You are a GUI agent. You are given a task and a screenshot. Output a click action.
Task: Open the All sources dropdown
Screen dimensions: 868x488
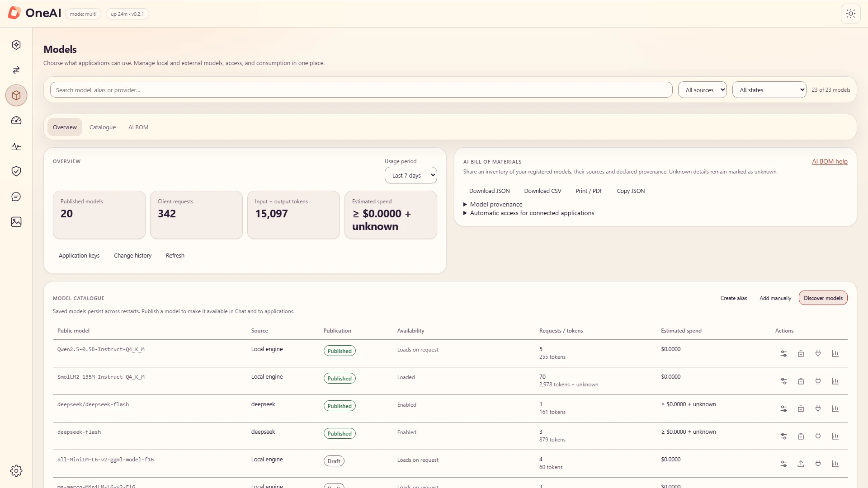[x=702, y=90]
